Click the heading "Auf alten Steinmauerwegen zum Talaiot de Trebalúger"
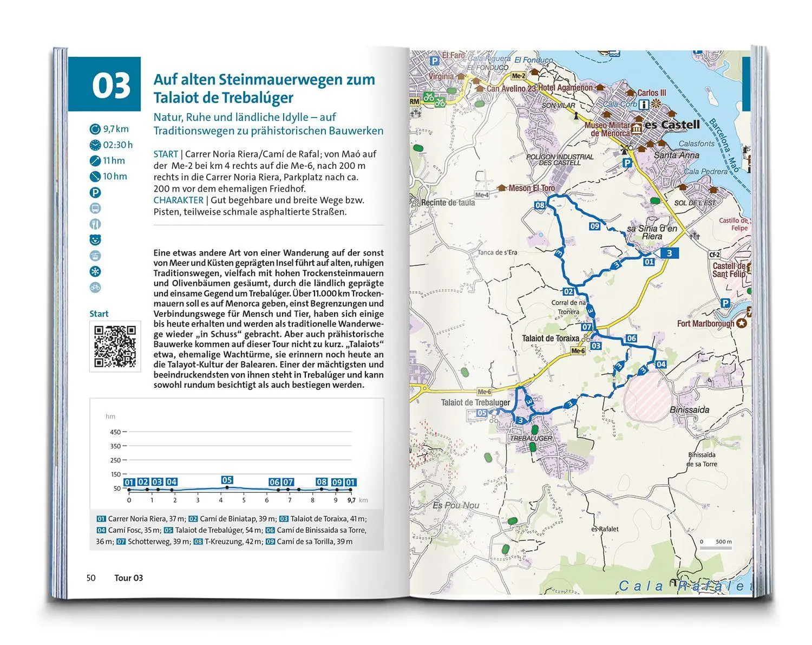 264,88
